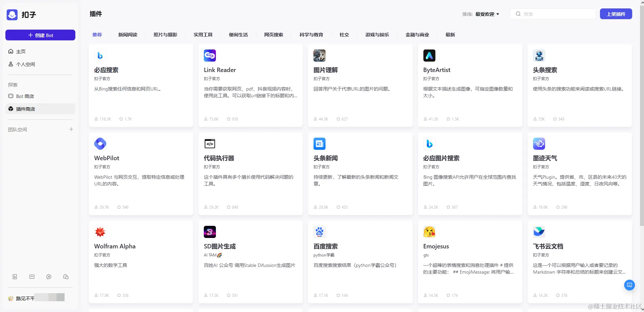Click the 图片理解 card title
Viewport: 644px width, 312px height.
pyautogui.click(x=326, y=70)
